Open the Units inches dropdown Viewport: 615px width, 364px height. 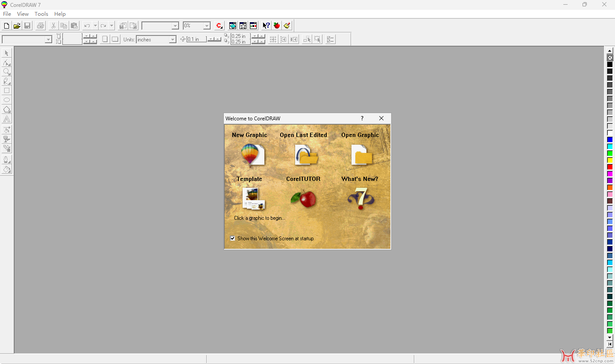coord(173,39)
